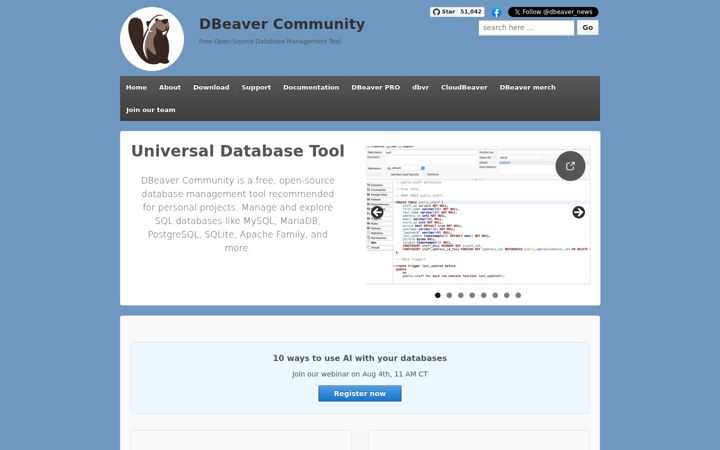The width and height of the screenshot is (720, 450).
Task: Open the GitHub star count 51,042
Action: (471, 12)
